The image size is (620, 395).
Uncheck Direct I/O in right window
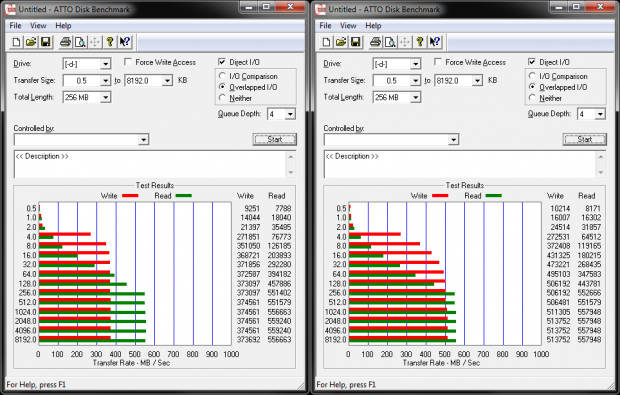(x=532, y=62)
